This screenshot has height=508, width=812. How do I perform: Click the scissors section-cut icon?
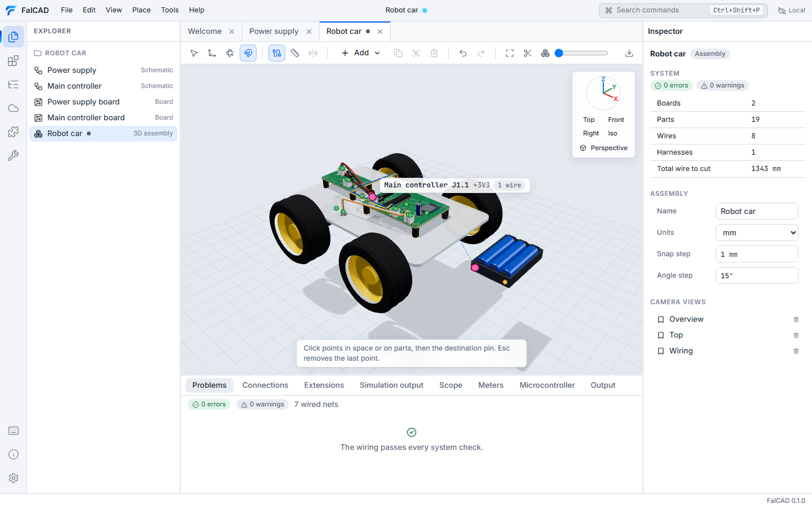(528, 53)
